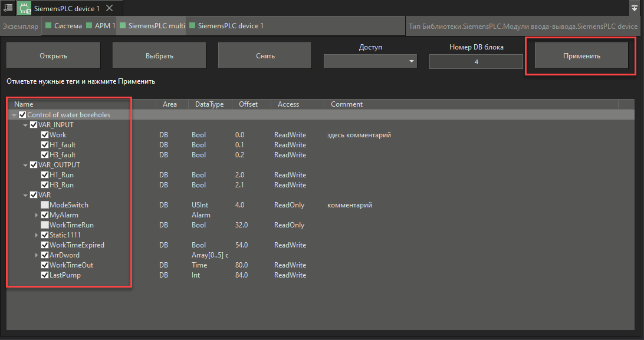Click the ReadOnly cell in WorkTimeRun row
The height and width of the screenshot is (340, 644).
289,225
